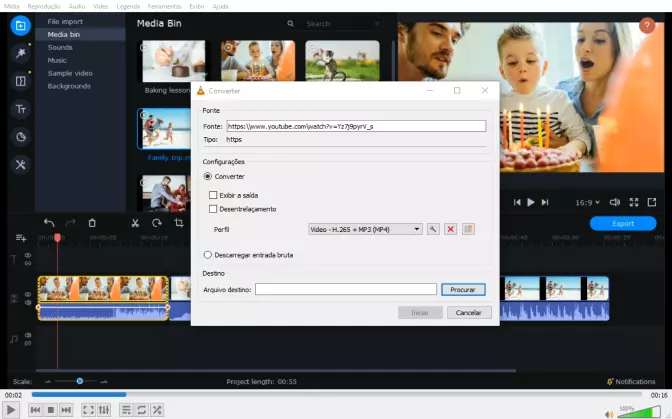Click the help question mark icon
The height and width of the screenshot is (419, 672).
click(647, 26)
